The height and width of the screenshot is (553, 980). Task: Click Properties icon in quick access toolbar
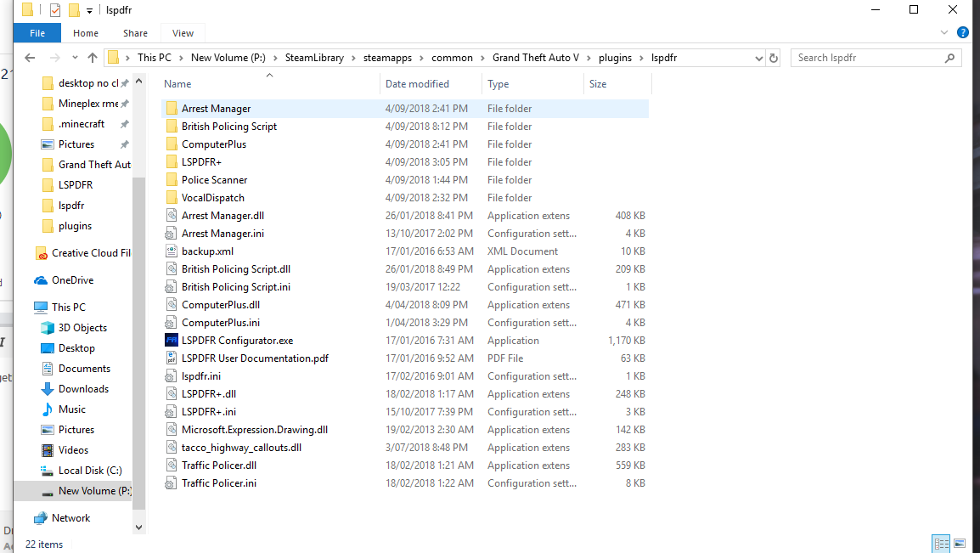(x=56, y=10)
